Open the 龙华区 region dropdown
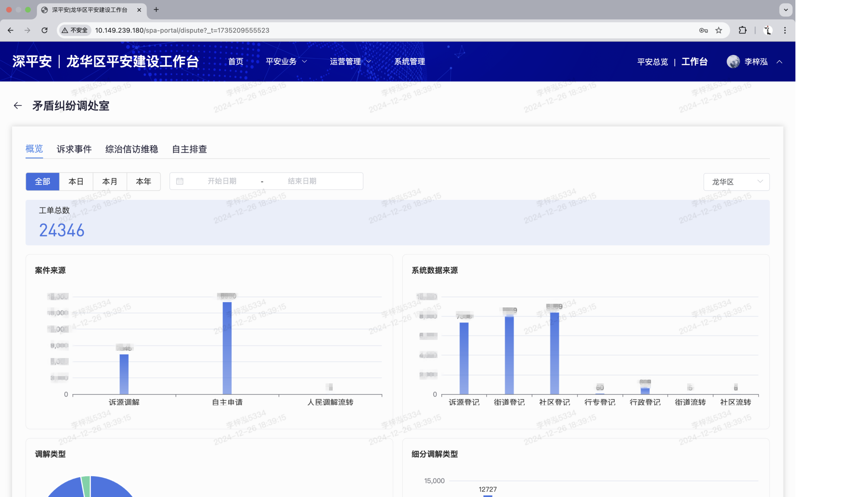868x497 pixels. (x=736, y=182)
